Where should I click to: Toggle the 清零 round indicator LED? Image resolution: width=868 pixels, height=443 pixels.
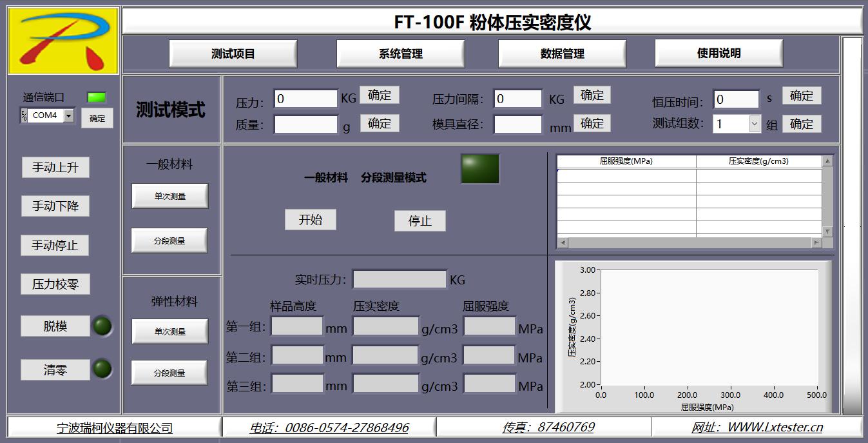coord(101,369)
